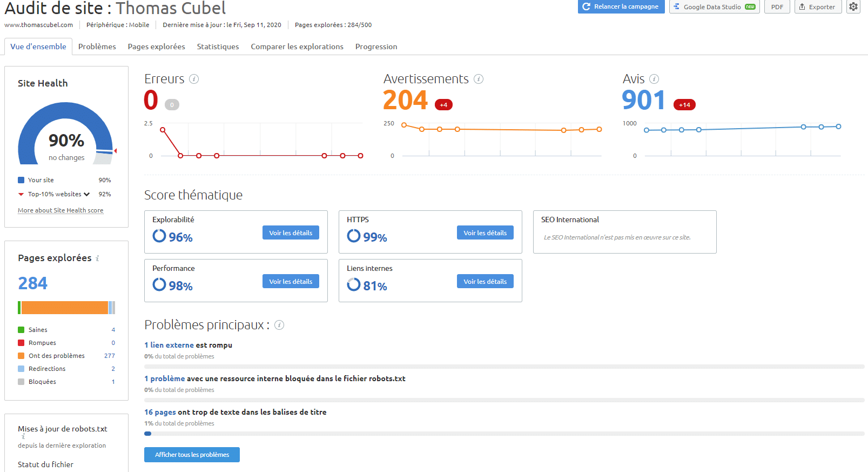This screenshot has width=868, height=472.
Task: View Explorabilité details
Action: tap(291, 233)
